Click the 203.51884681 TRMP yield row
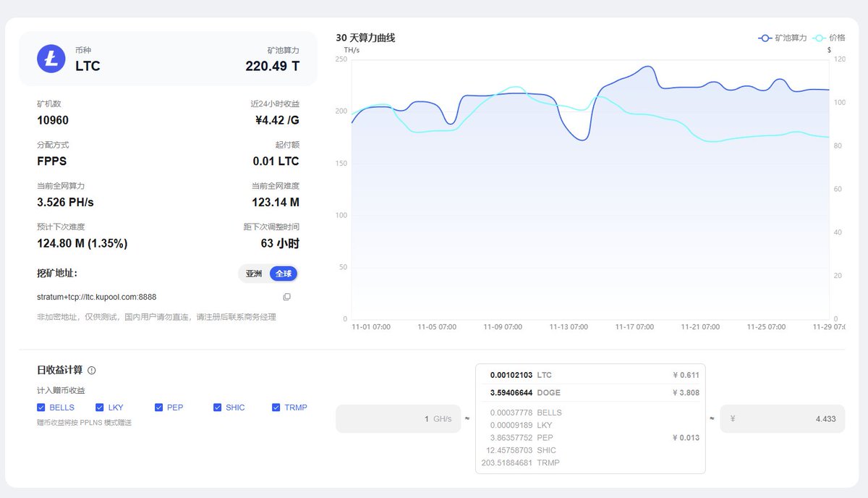868x498 pixels. pos(590,463)
